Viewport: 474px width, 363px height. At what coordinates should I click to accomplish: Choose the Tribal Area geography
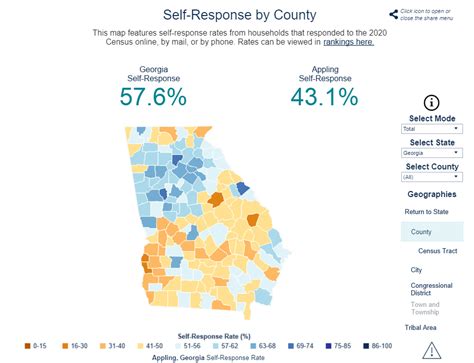point(420,327)
